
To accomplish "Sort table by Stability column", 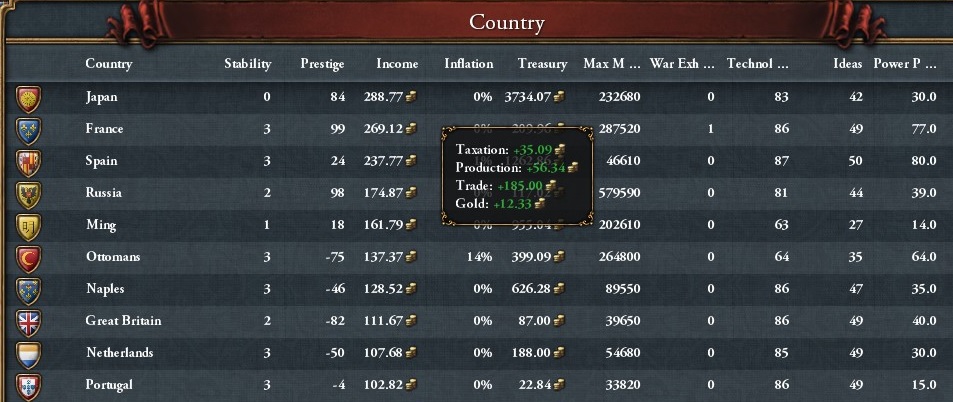I will [247, 64].
